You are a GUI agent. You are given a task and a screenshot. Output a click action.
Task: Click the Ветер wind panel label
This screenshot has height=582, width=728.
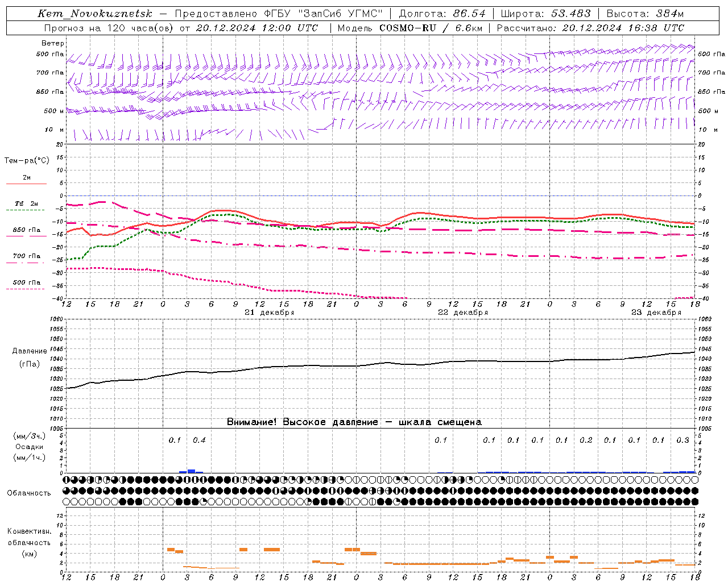pyautogui.click(x=53, y=43)
